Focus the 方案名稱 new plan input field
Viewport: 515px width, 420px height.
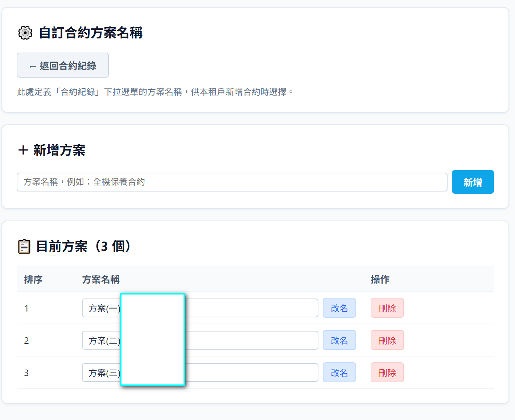tap(232, 182)
